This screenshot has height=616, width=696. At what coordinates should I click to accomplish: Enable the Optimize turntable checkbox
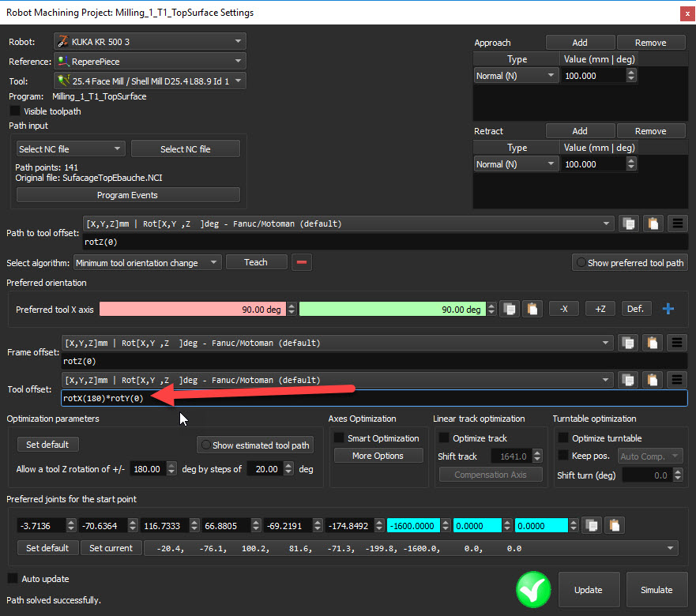point(563,438)
